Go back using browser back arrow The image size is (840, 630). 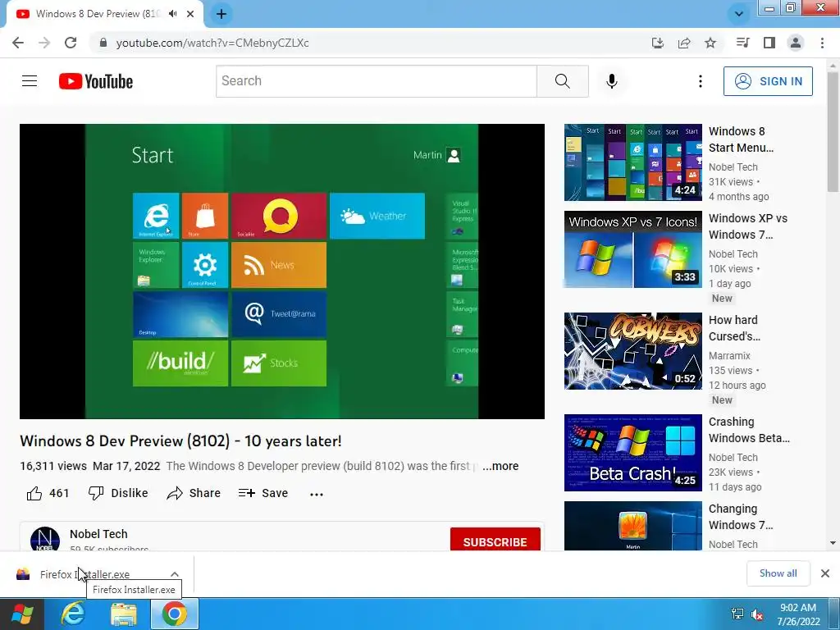point(18,43)
